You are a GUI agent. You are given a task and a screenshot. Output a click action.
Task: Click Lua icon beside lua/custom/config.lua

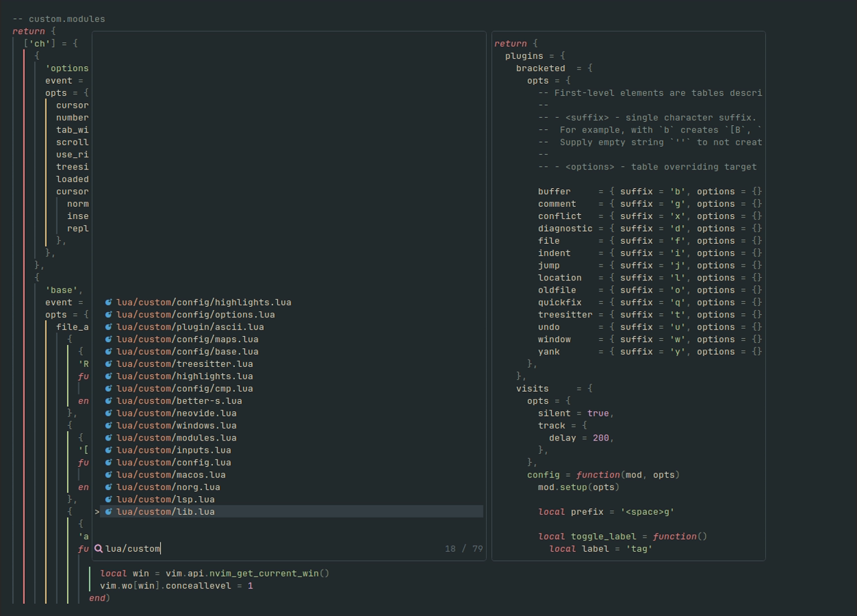[108, 463]
